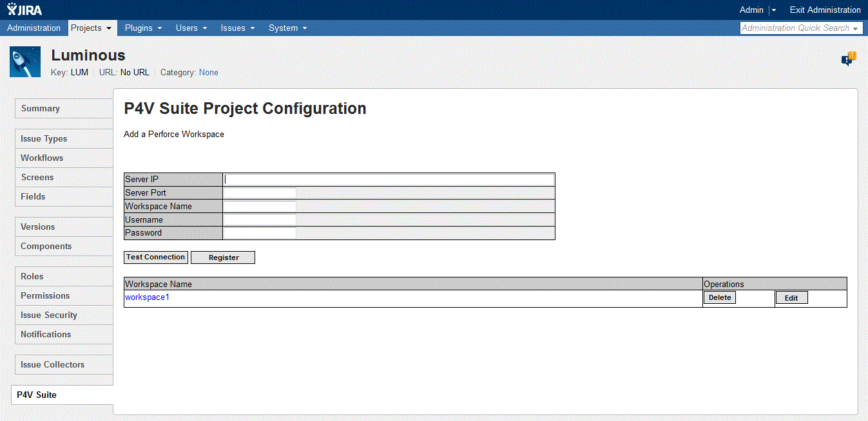Open the Issue Types tab
The width and height of the screenshot is (868, 421).
click(x=64, y=138)
